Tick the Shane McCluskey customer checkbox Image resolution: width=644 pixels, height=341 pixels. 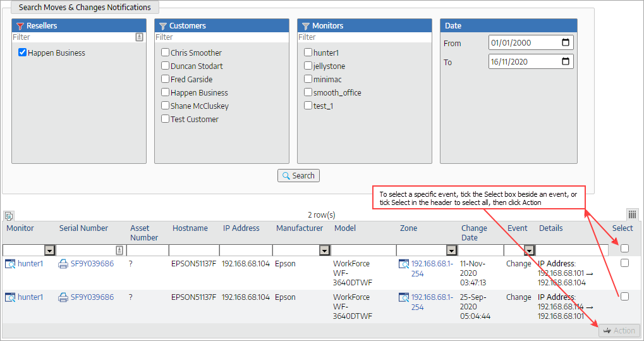(x=165, y=105)
